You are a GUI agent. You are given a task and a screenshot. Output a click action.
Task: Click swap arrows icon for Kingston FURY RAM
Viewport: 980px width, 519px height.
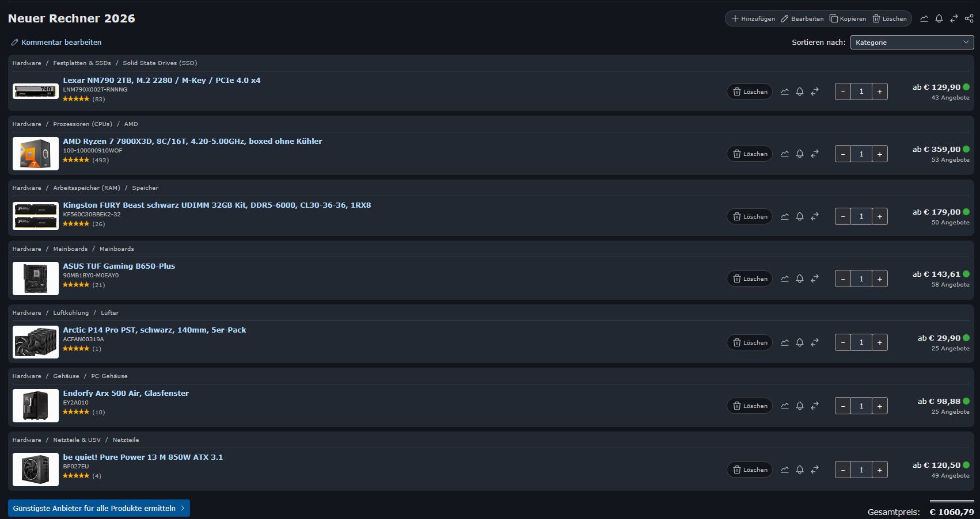pyautogui.click(x=815, y=216)
